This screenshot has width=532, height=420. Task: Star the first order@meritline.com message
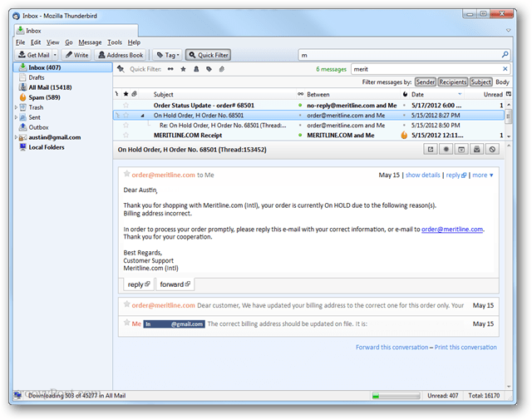tap(127, 174)
